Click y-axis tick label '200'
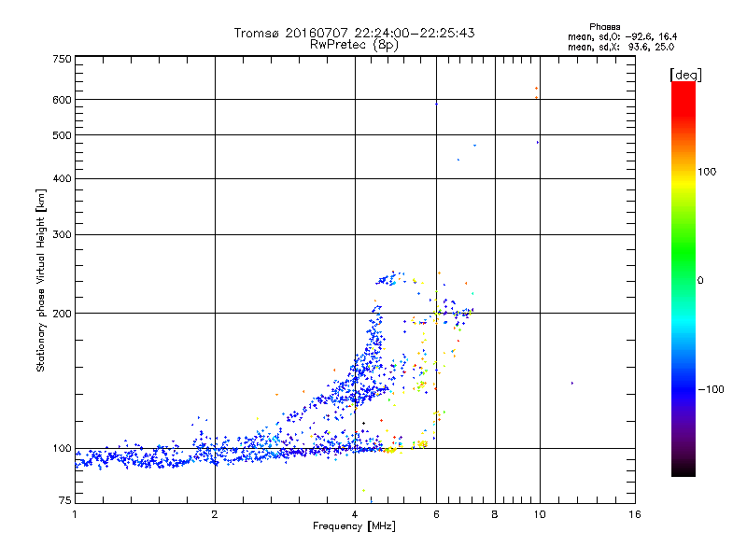This screenshot has height=560, width=747. point(62,314)
